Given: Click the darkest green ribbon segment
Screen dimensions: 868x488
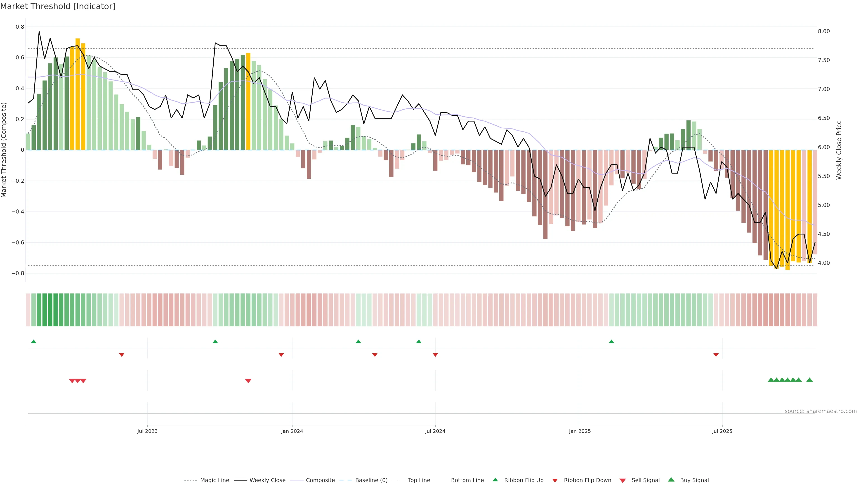Looking at the screenshot, I should pos(50,310).
